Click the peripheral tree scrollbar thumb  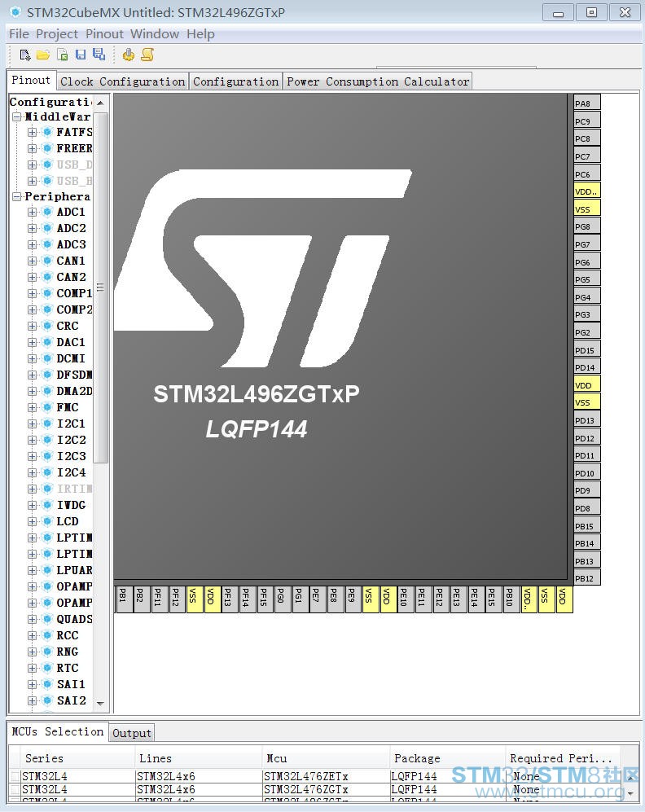[100, 287]
